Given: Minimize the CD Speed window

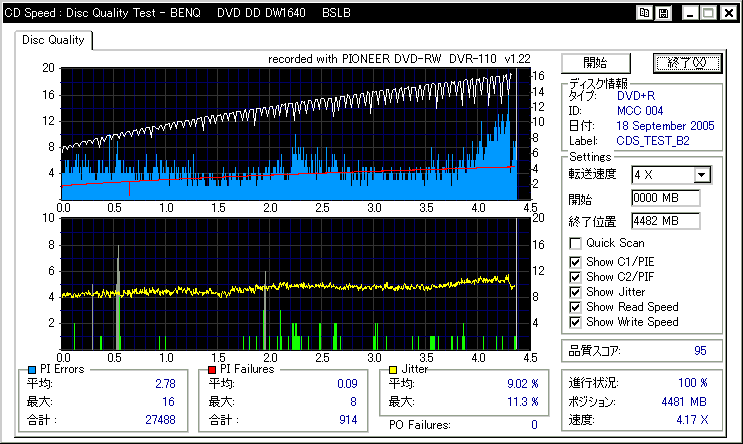Looking at the screenshot, I should click(x=690, y=12).
